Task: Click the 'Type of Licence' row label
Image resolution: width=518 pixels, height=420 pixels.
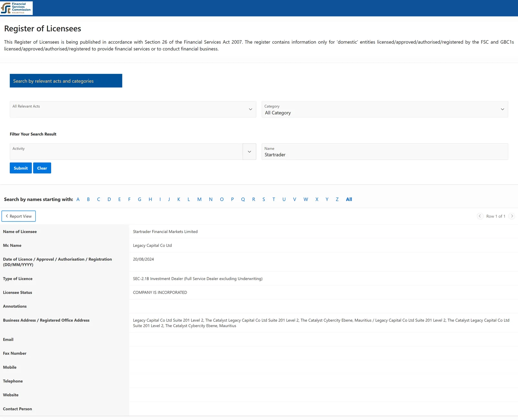Action: (18, 279)
